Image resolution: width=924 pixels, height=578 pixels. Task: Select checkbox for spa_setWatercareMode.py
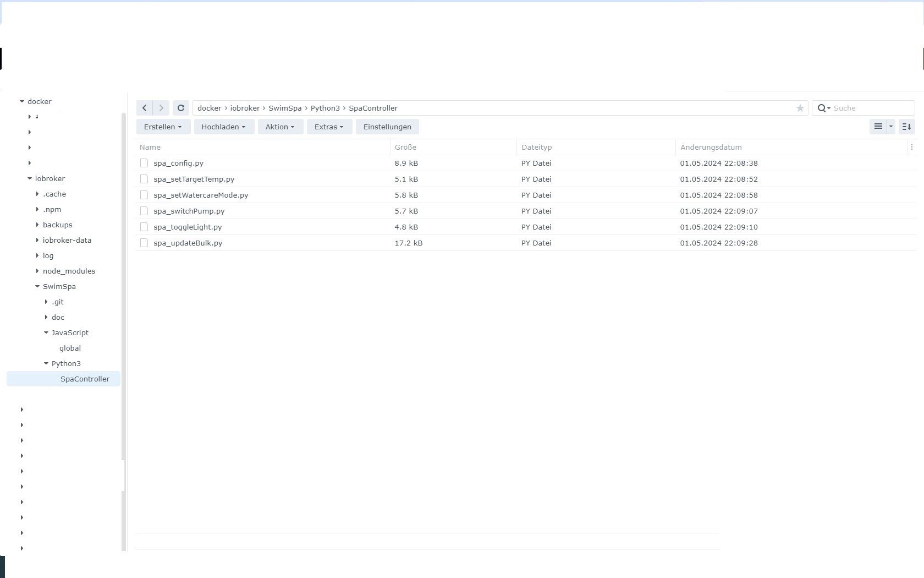click(144, 195)
